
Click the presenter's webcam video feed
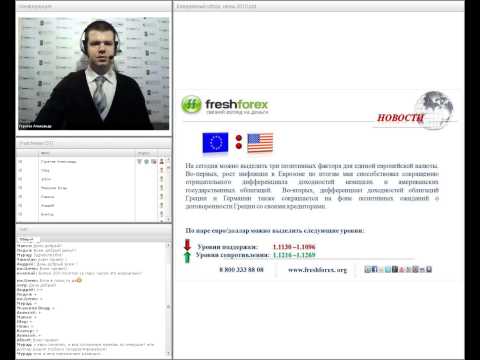click(94, 74)
